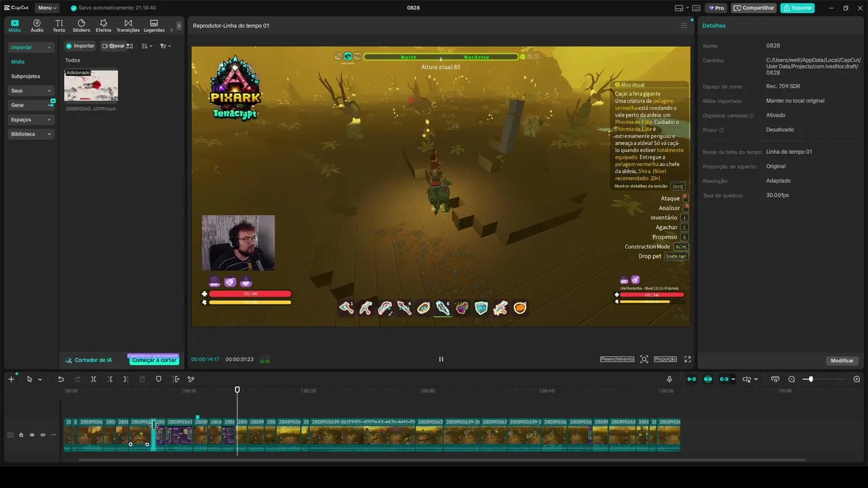The image size is (868, 488).
Task: Open the media sort dropdown
Action: 146,46
